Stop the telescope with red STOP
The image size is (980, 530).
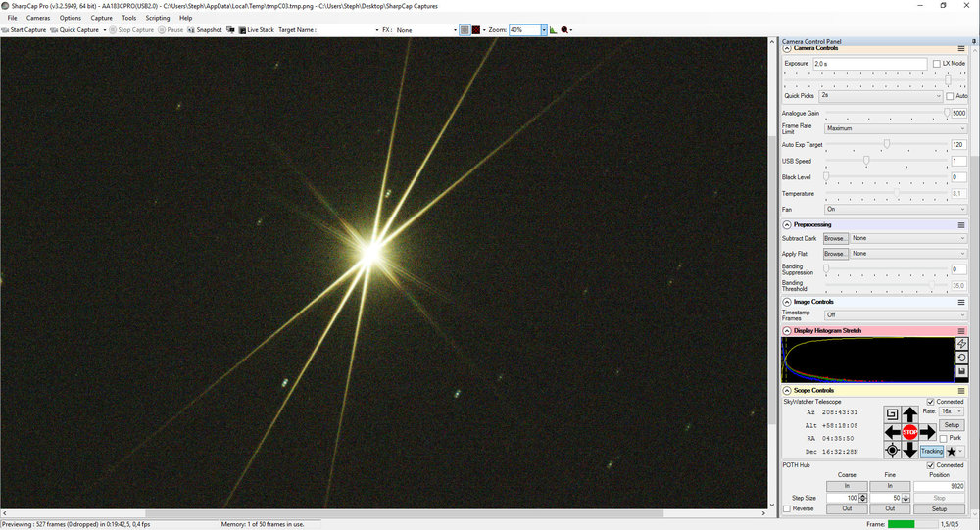tap(910, 432)
